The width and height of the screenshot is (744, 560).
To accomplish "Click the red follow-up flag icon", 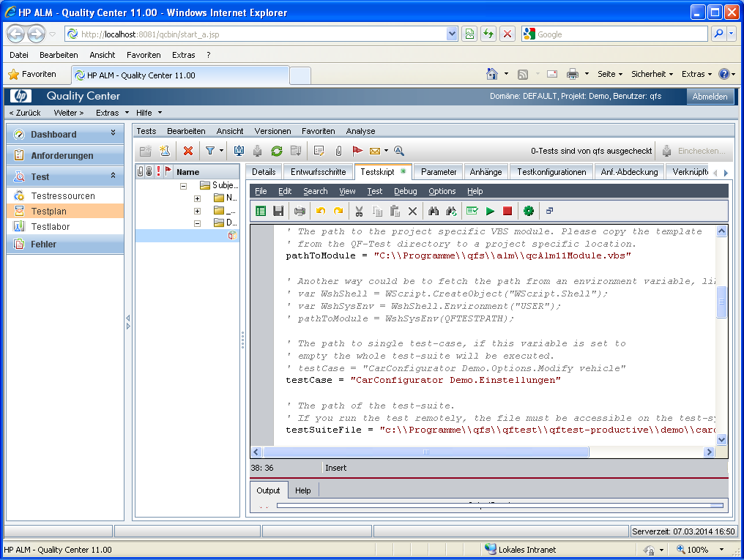I will coord(357,151).
